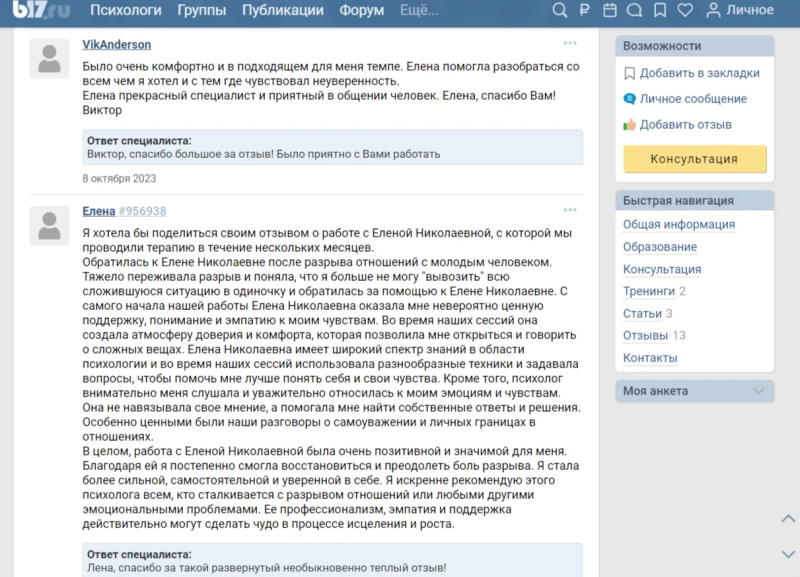Click VikAnderson's avatar thumbnail
This screenshot has width=800, height=577.
(x=49, y=59)
